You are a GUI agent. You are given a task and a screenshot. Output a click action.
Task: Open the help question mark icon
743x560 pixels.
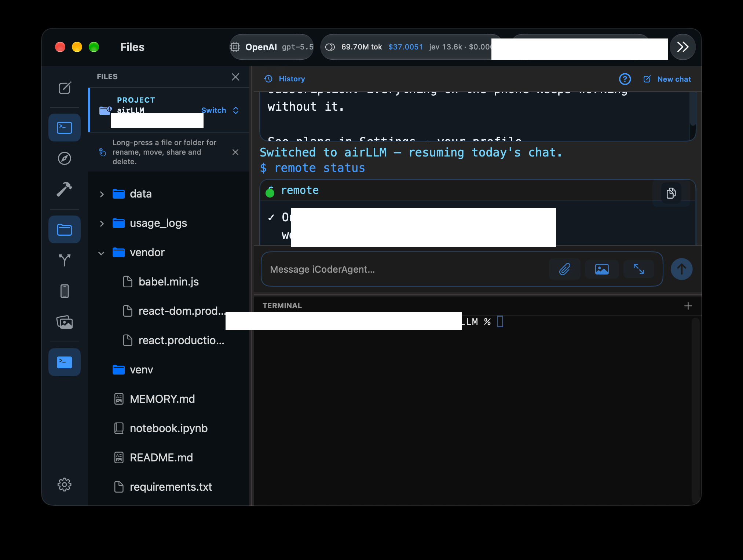click(x=625, y=79)
